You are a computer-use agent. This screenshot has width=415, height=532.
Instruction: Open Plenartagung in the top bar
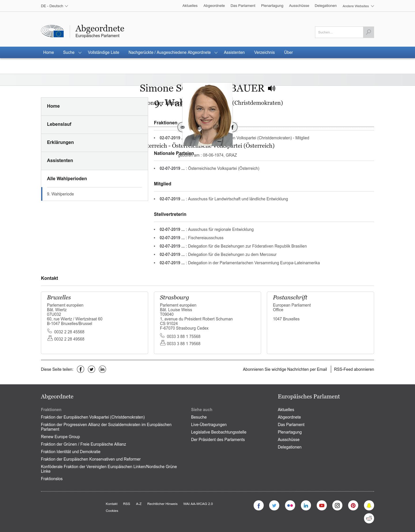point(272,6)
